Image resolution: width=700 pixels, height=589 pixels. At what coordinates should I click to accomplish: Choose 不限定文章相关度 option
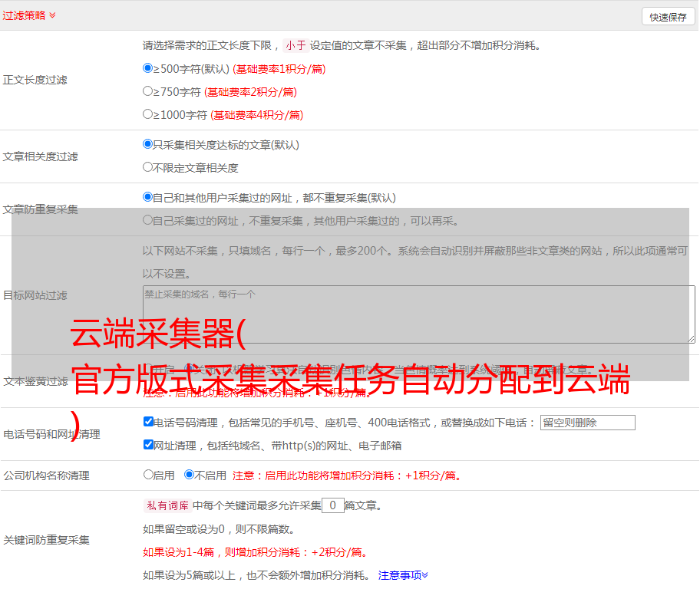148,167
